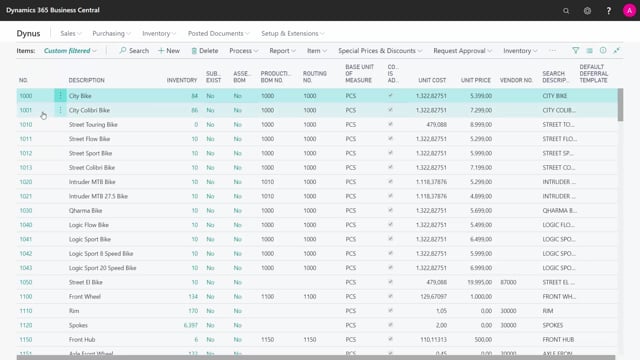Open the Custom filtered view dropdown

coord(70,51)
